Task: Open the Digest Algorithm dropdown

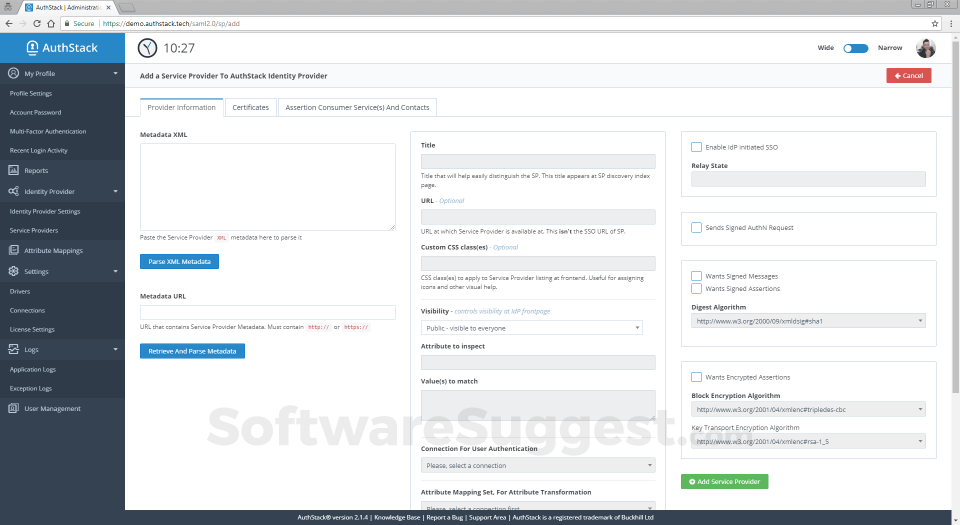Action: coord(808,321)
